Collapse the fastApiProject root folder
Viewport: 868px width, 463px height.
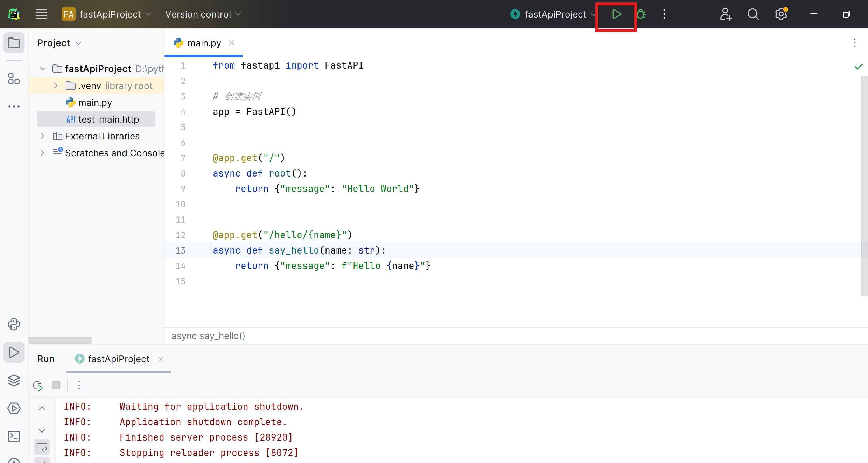43,69
